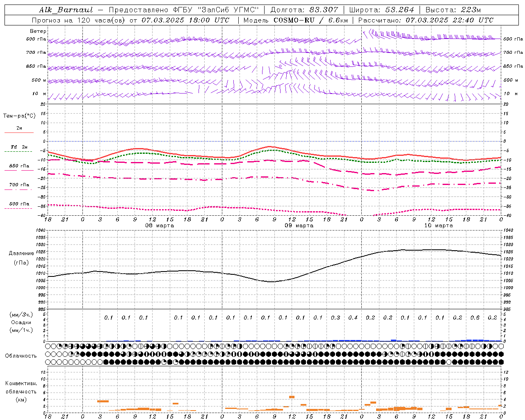Click the Долгота: 83.307 value
Viewport: 525px width, 420px height.
click(304, 10)
